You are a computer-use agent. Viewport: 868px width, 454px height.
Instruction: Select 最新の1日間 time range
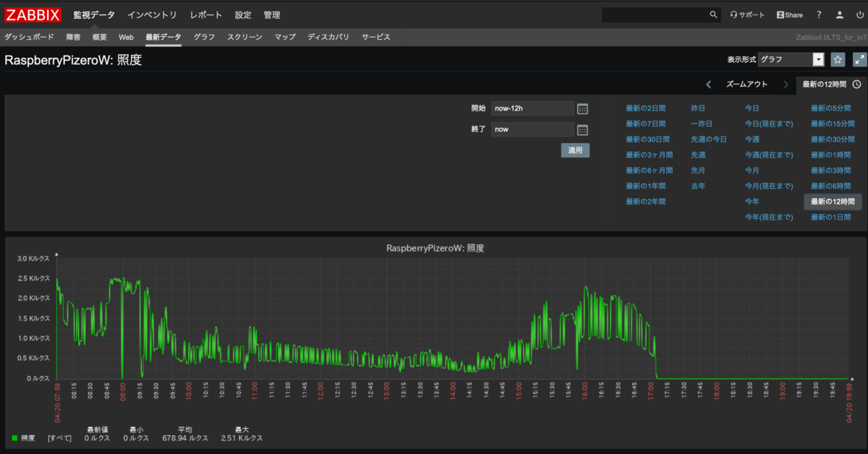coord(831,217)
